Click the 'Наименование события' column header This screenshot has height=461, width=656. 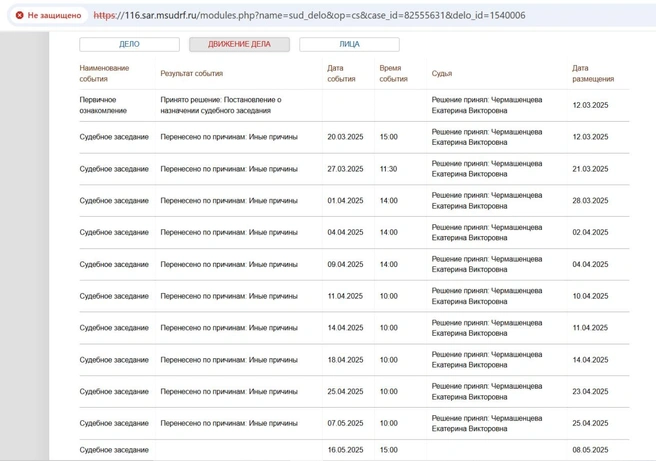(x=104, y=73)
